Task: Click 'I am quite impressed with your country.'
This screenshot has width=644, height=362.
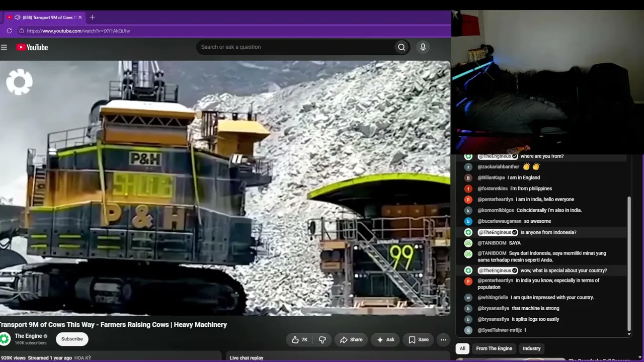Action: click(552, 298)
